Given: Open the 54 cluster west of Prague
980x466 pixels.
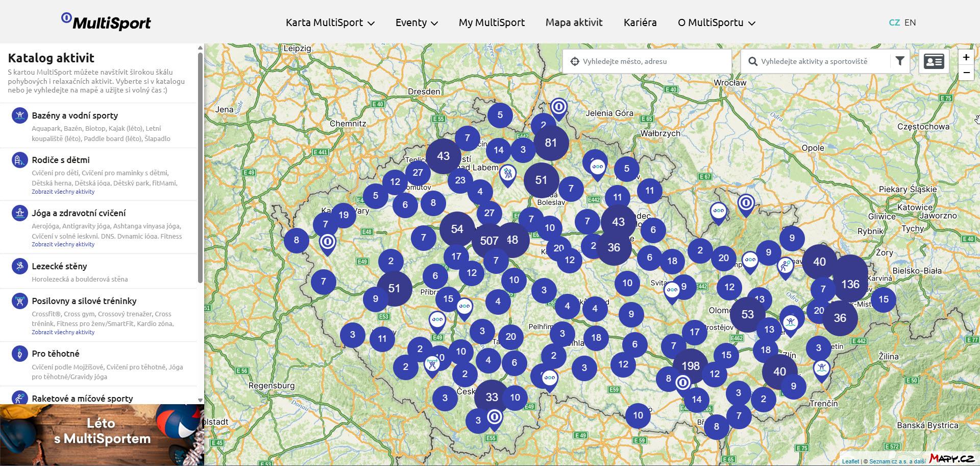Looking at the screenshot, I should [x=457, y=229].
